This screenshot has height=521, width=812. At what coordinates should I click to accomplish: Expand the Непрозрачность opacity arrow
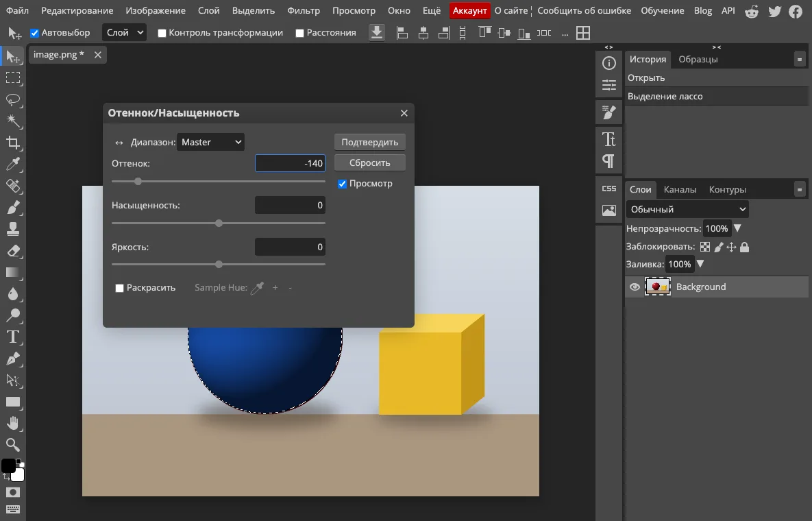(x=737, y=228)
